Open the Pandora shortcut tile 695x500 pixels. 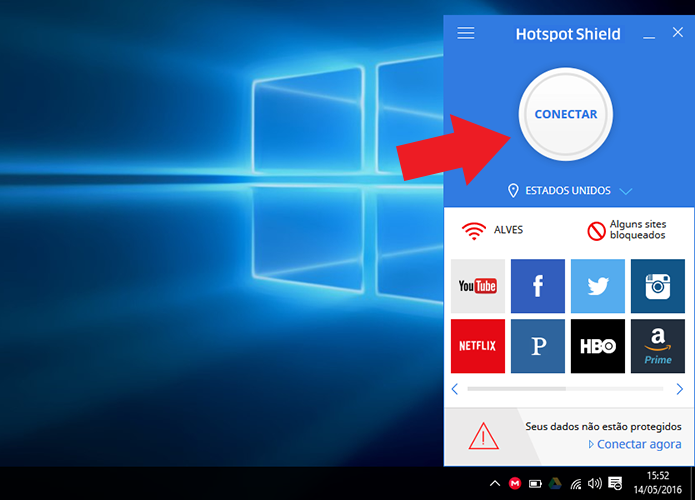[538, 346]
